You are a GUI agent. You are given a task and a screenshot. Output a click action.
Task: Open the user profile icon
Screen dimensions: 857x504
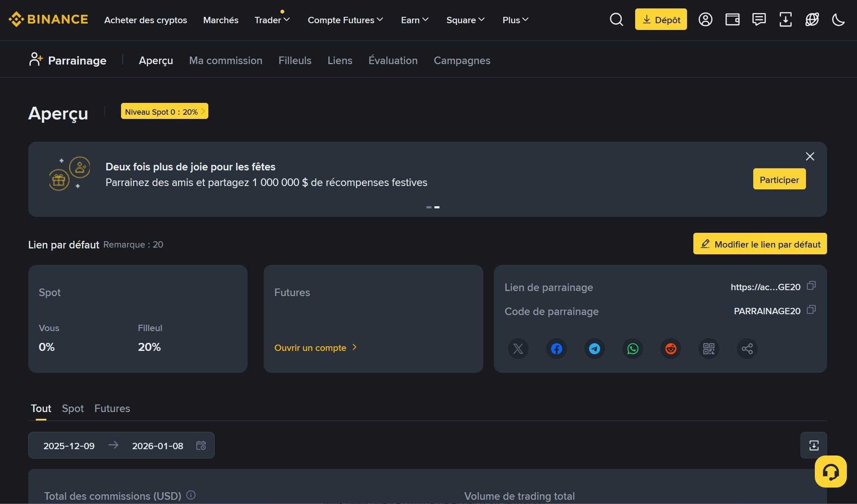(x=705, y=19)
